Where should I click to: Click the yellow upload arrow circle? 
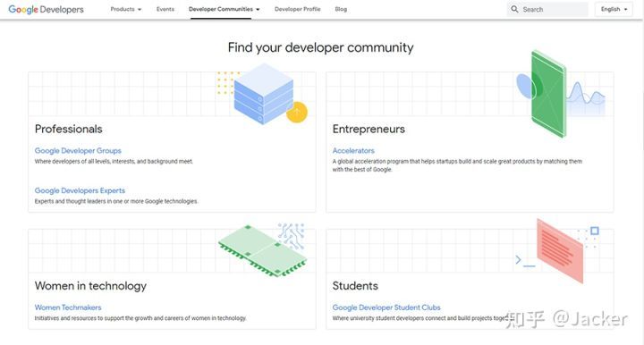[x=297, y=112]
